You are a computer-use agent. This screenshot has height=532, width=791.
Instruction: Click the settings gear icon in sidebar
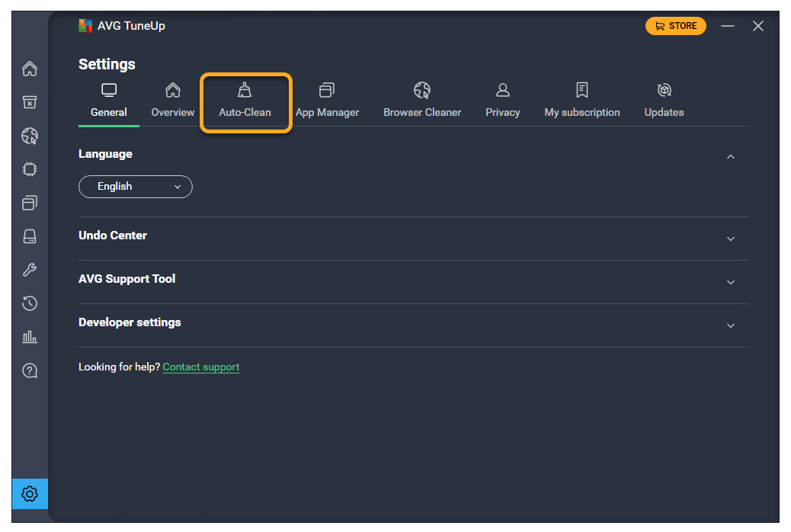point(30,494)
